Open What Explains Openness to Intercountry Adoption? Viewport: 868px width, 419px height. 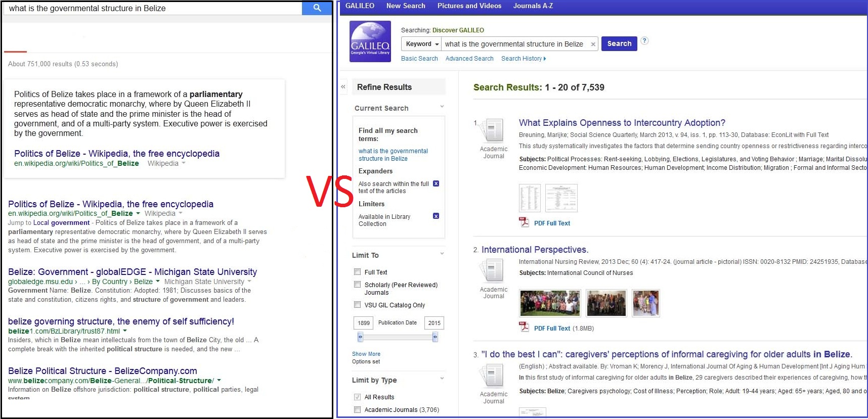point(622,123)
